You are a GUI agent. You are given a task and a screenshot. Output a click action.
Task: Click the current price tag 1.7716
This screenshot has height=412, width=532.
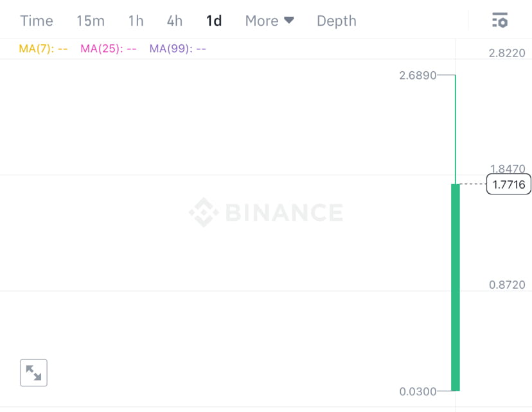click(508, 184)
